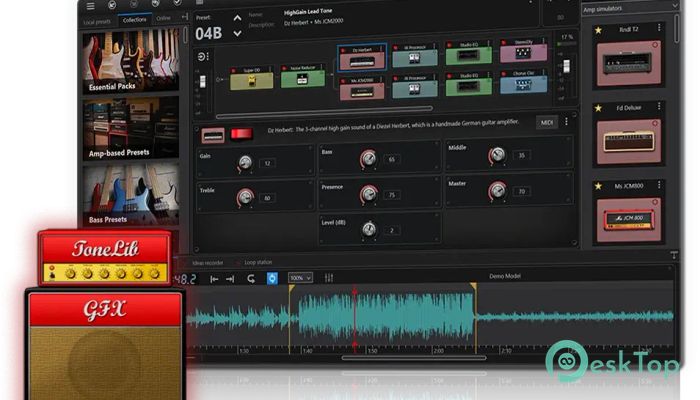Switch to the Online tab
700x400 pixels.
point(163,18)
